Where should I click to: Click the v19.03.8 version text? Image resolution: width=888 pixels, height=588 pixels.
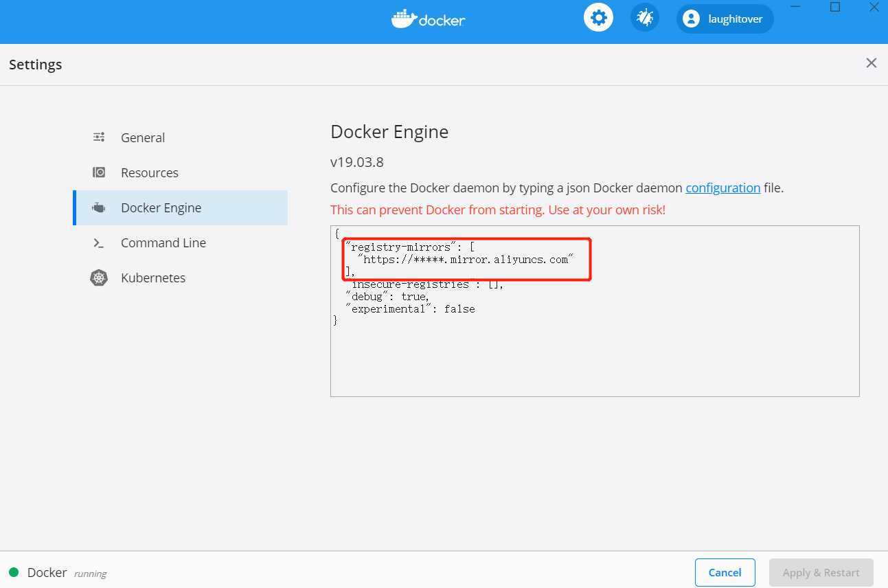click(357, 162)
